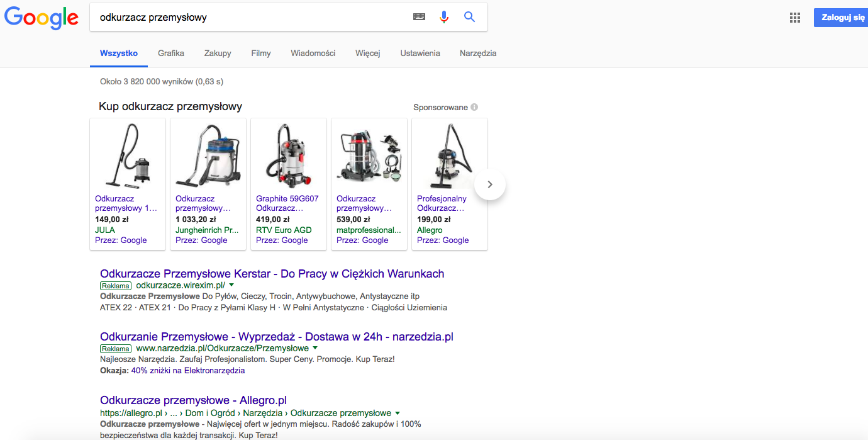Open the Graphite 59G607 vacuum image

pyautogui.click(x=289, y=155)
